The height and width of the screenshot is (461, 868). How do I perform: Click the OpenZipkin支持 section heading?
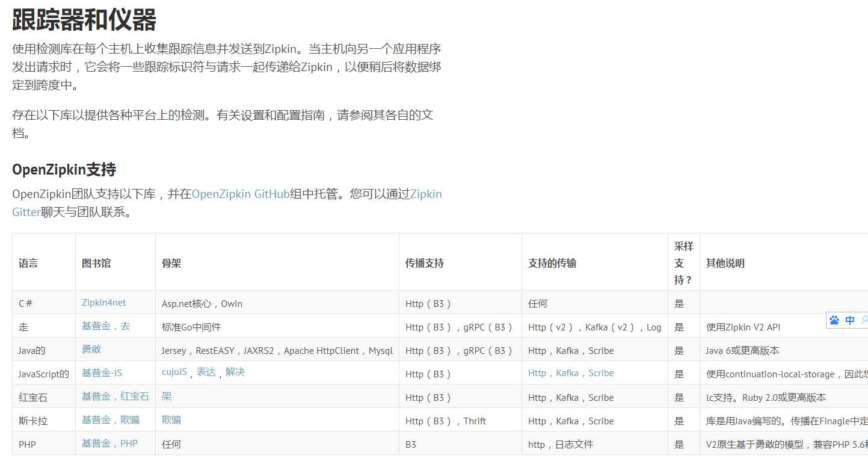pyautogui.click(x=64, y=169)
